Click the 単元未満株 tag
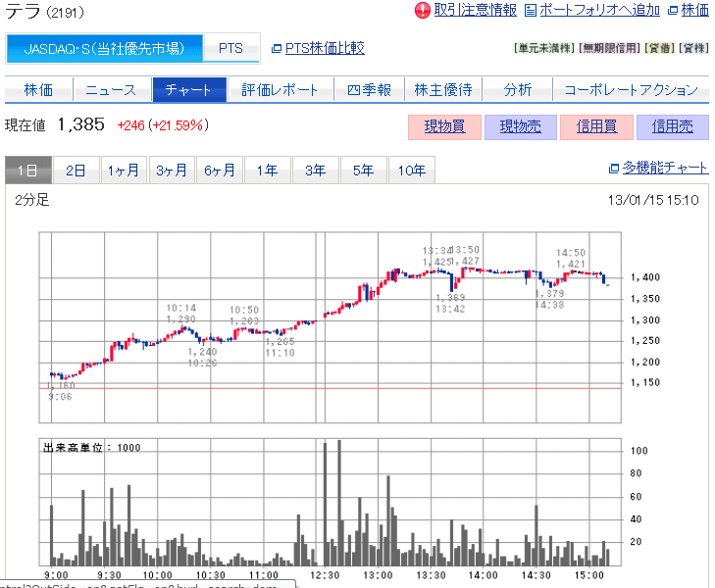This screenshot has width=715, height=588. point(544,48)
